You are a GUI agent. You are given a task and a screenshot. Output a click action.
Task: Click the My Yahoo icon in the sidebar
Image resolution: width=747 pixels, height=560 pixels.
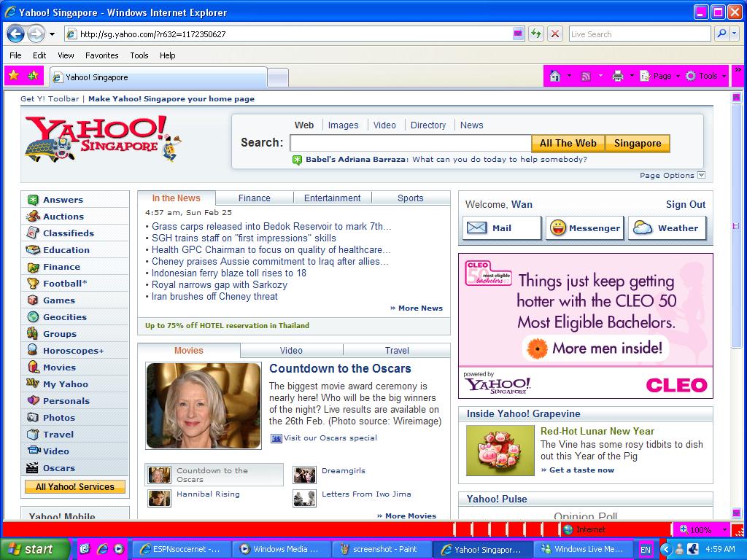33,384
